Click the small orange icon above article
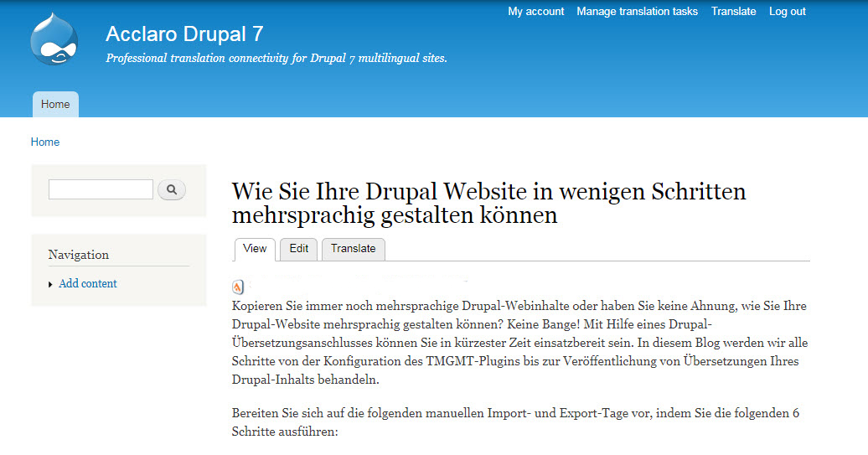The height and width of the screenshot is (455, 868). [237, 287]
